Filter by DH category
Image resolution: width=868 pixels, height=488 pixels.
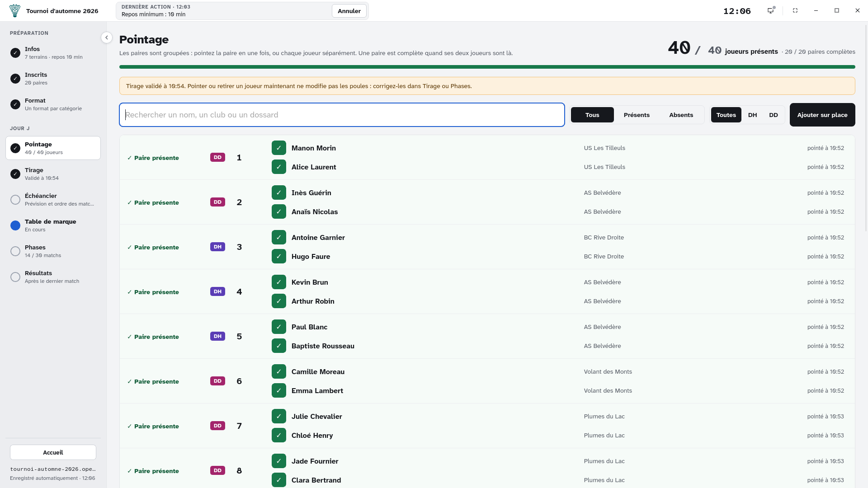pyautogui.click(x=752, y=115)
